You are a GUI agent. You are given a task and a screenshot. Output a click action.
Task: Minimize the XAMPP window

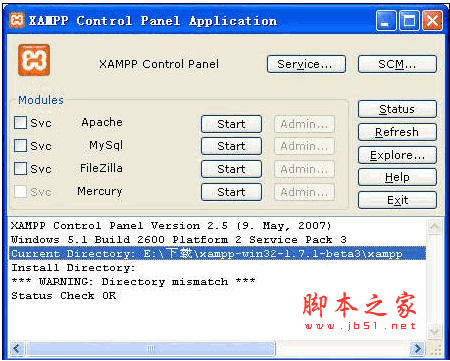point(386,21)
